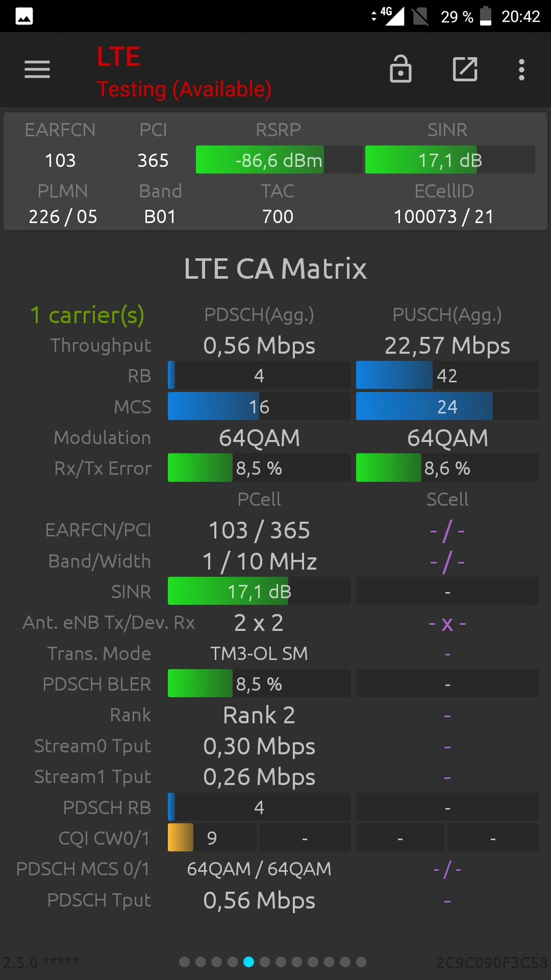Open the hamburger navigation menu
This screenshot has width=551, height=980.
click(37, 69)
